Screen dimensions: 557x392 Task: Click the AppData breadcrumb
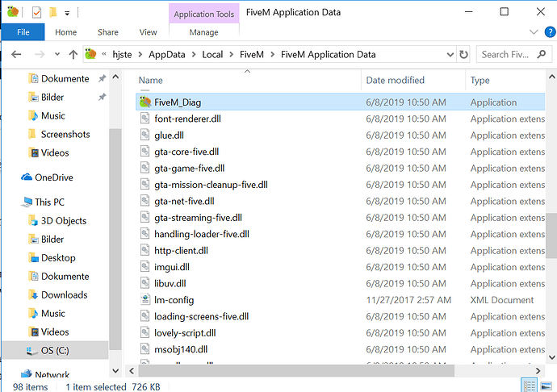pos(167,55)
